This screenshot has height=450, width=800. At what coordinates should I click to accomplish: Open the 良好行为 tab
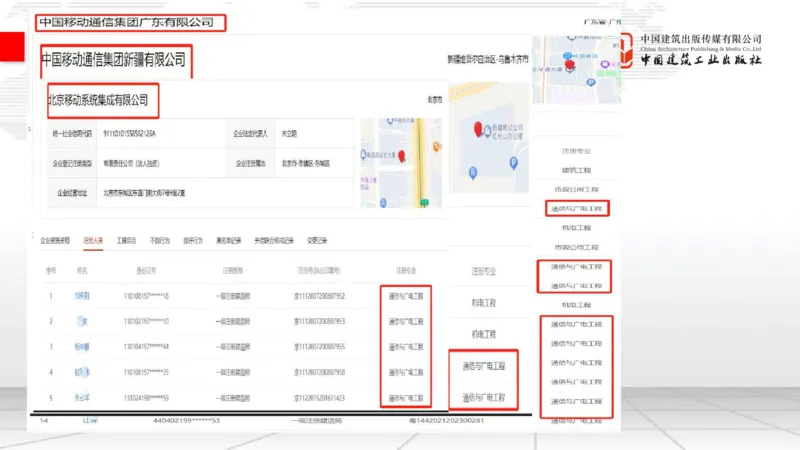[193, 241]
